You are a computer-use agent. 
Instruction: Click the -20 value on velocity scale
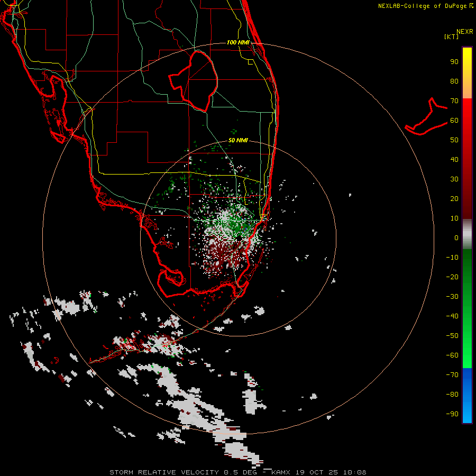pyautogui.click(x=452, y=277)
